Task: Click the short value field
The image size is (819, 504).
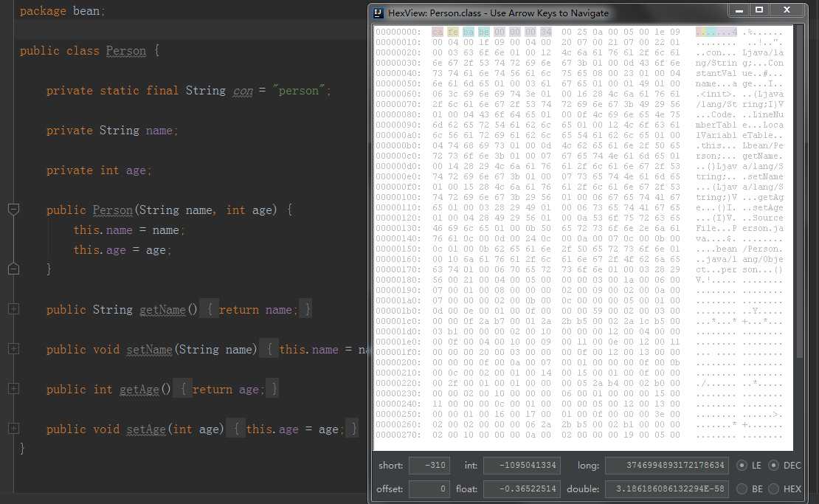Action: pos(429,466)
